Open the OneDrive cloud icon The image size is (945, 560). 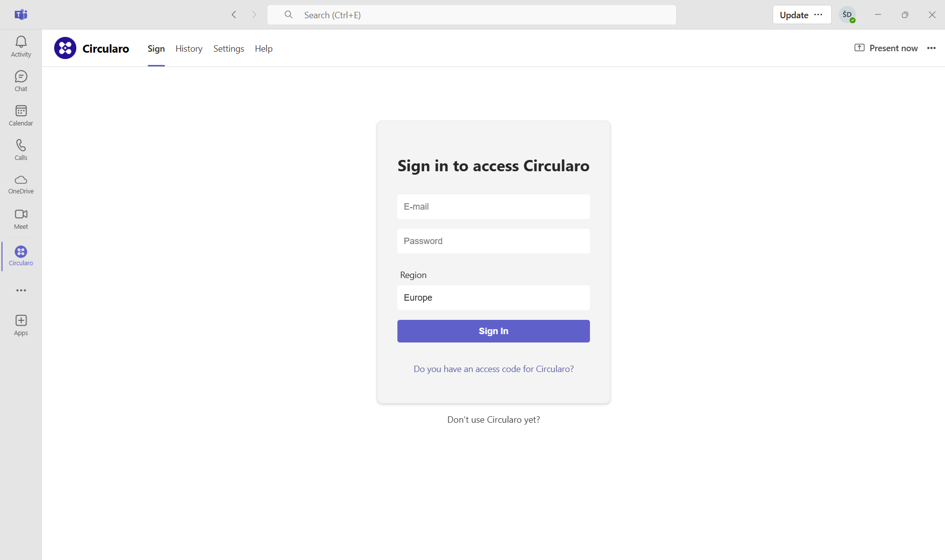point(21,184)
